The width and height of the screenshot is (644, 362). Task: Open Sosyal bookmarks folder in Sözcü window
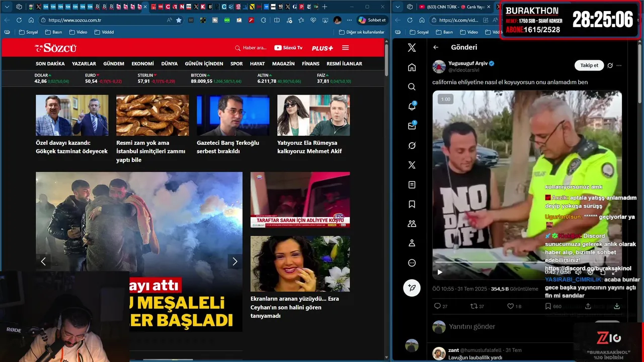(x=28, y=32)
